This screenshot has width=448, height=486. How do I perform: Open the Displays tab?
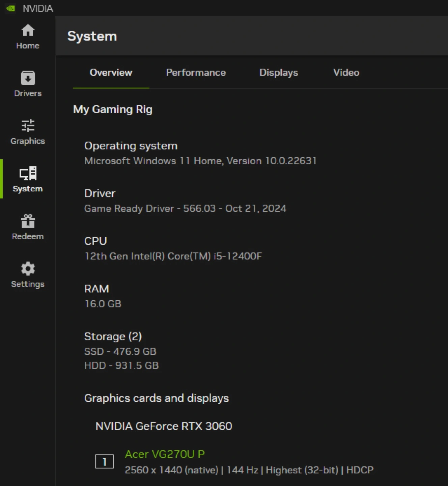click(278, 73)
